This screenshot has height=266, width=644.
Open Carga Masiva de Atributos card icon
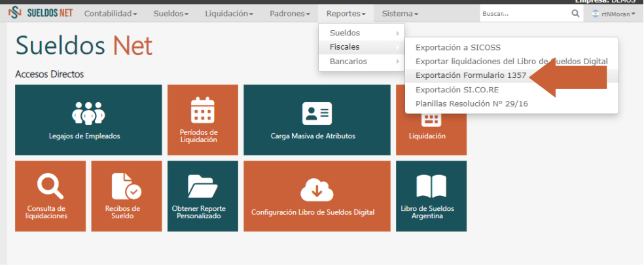317,113
